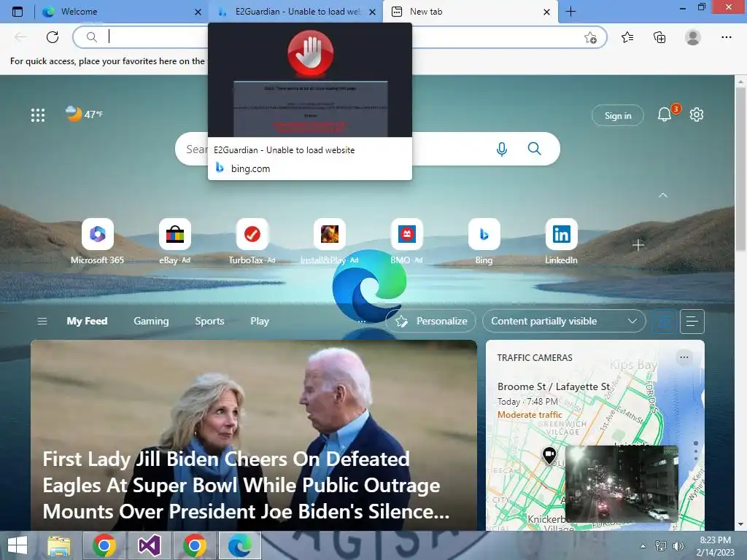Screen dimensions: 747x560
Task: Switch to list feed layout icon
Action: [x=692, y=322]
